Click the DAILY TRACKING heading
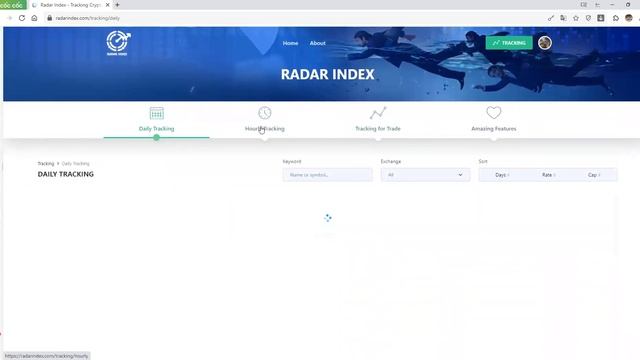This screenshot has height=360, width=640. (66, 174)
